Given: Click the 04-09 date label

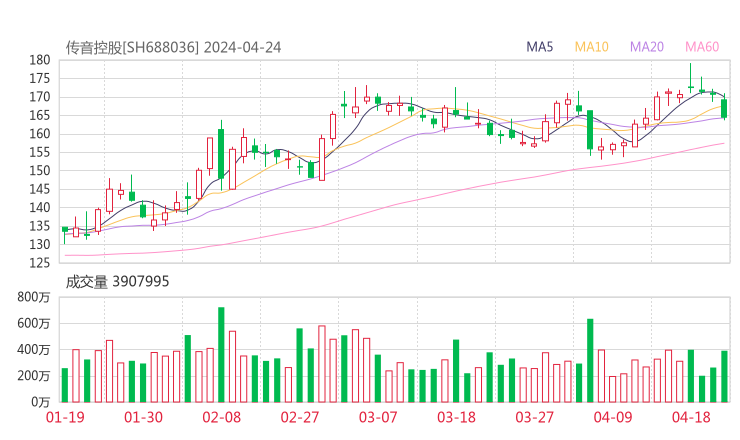Looking at the screenshot, I should pos(613,417).
